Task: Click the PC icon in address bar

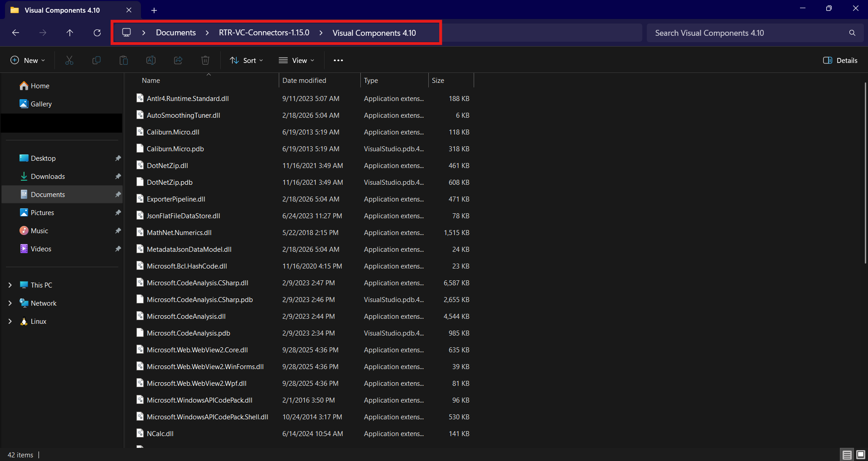Action: point(126,33)
